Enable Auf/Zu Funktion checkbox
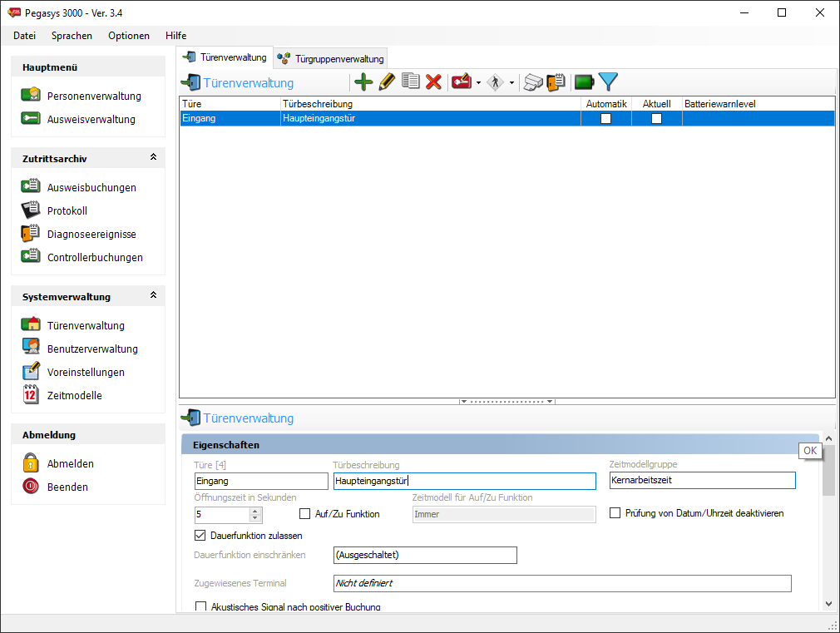The height and width of the screenshot is (633, 840). (x=304, y=513)
